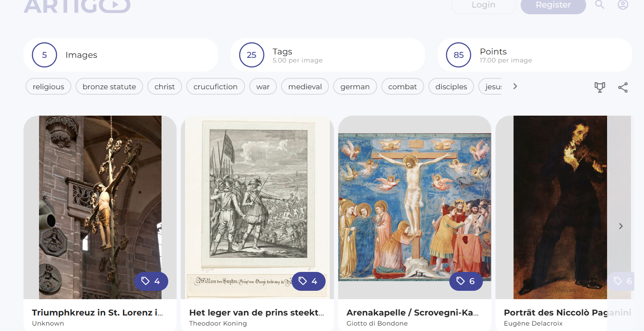Click tag badge on Arenakapelle image
The width and height of the screenshot is (644, 331).
(466, 281)
